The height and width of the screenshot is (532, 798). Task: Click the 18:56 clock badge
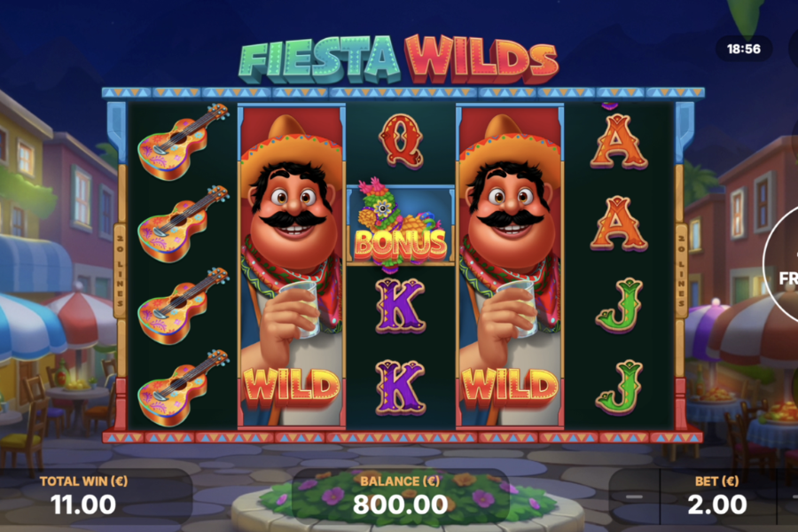coord(744,49)
